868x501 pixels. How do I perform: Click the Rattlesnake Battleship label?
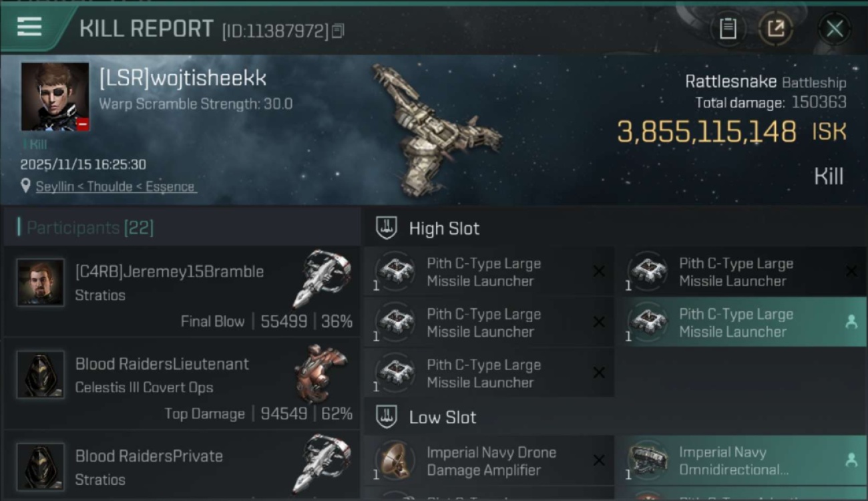point(765,82)
